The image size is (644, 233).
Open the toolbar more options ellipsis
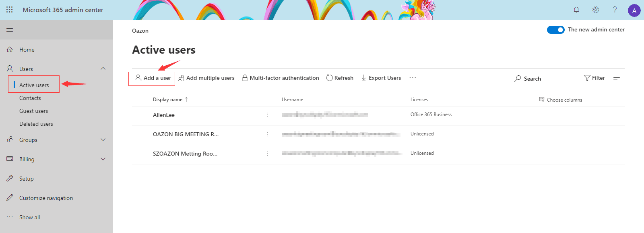point(413,77)
